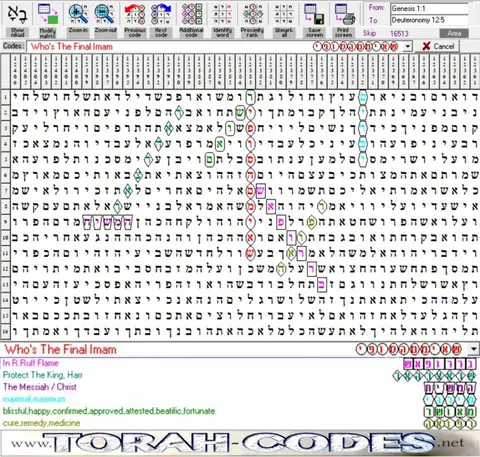
Task: Click the From field showing Genesis 1:1
Action: [x=429, y=8]
